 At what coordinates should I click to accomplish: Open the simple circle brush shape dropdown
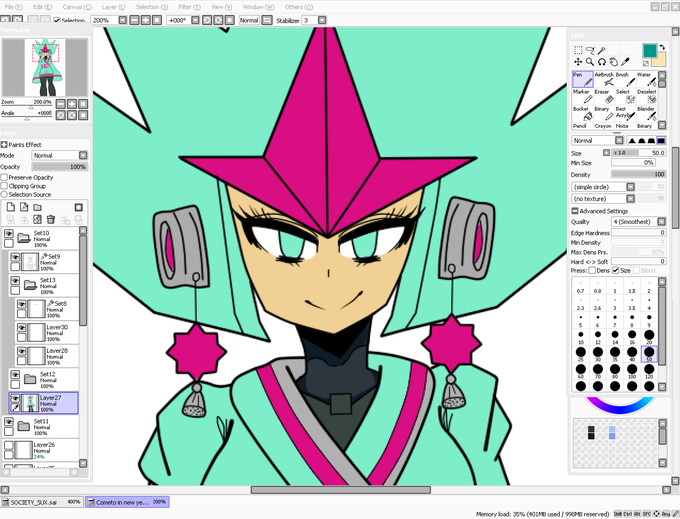603,187
